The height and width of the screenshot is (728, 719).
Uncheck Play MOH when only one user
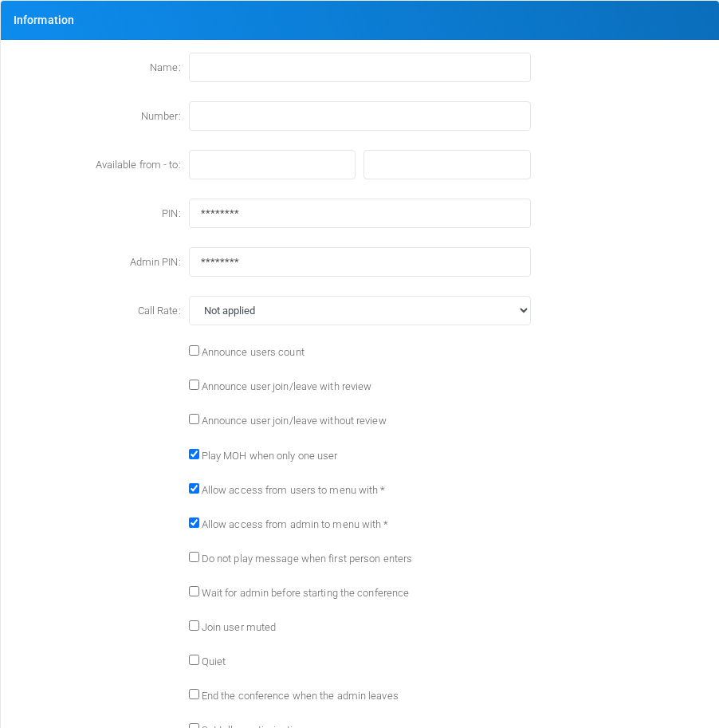click(194, 454)
